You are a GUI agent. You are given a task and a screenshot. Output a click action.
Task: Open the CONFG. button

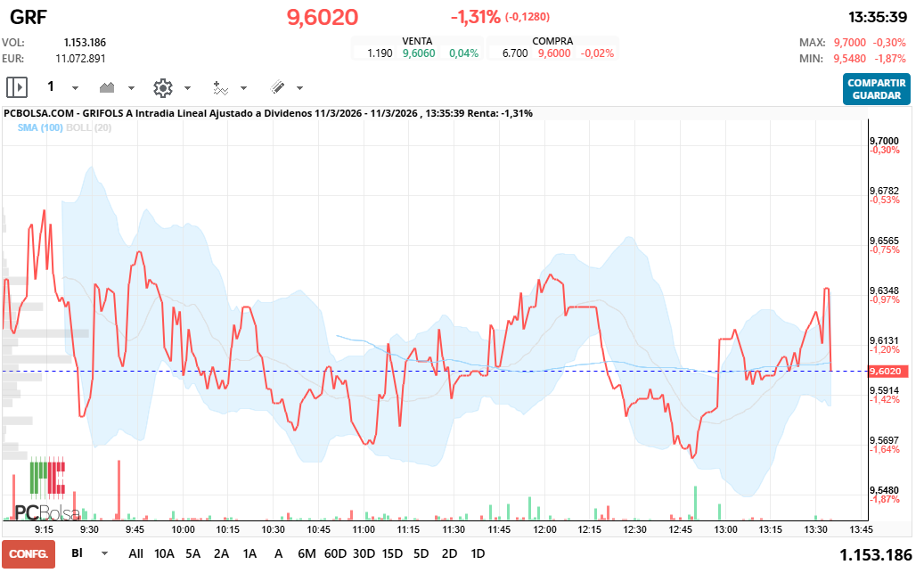pos(29,553)
